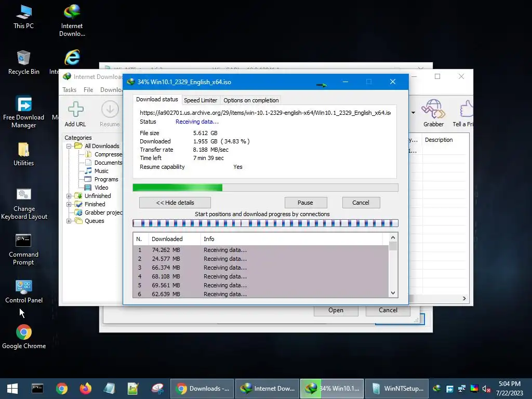Screen dimensions: 532x399
Task: Click the network tray icon
Action: pyautogui.click(x=462, y=389)
